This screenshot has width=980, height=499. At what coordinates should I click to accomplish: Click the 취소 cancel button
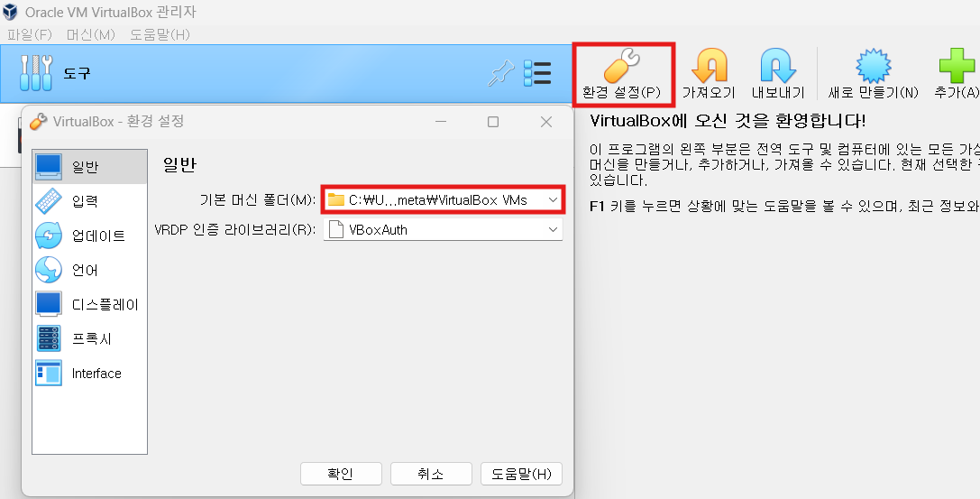431,474
